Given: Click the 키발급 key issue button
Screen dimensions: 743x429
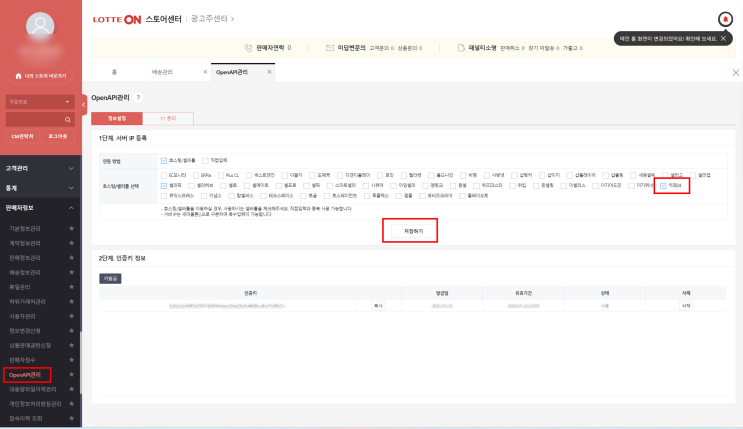Looking at the screenshot, I should click(110, 279).
